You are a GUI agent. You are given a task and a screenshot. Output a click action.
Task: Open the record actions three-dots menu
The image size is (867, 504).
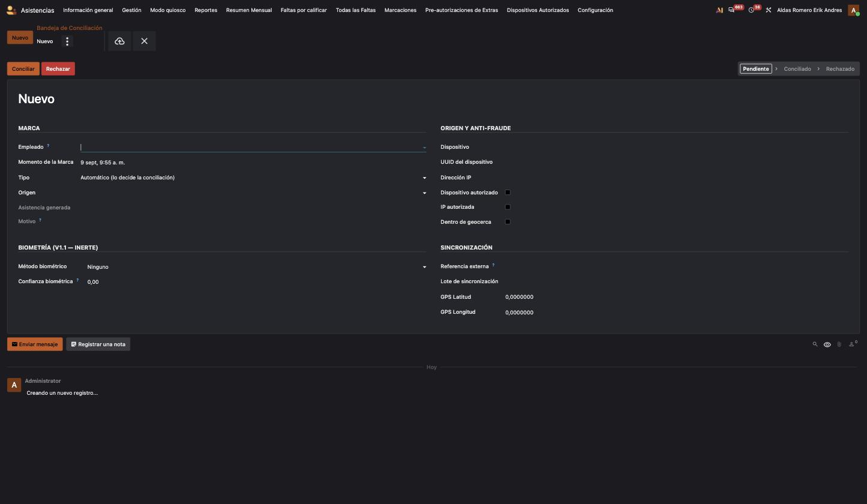click(67, 41)
